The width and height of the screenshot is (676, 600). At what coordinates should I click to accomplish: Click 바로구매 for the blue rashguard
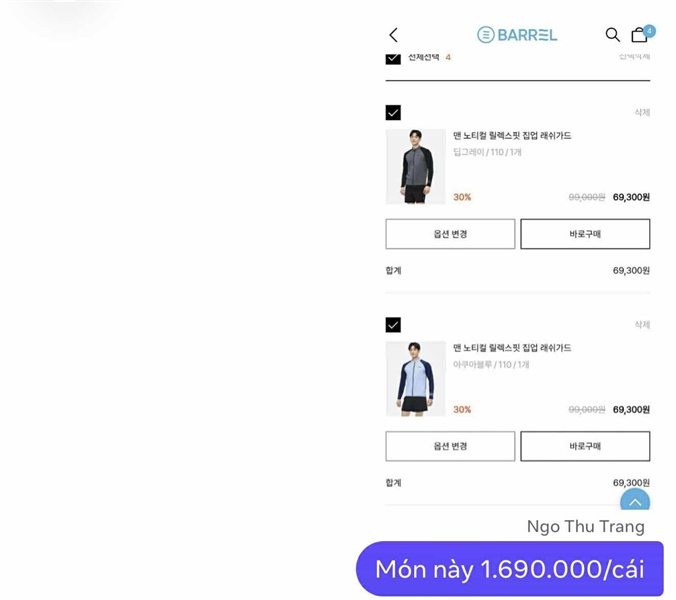click(x=585, y=446)
